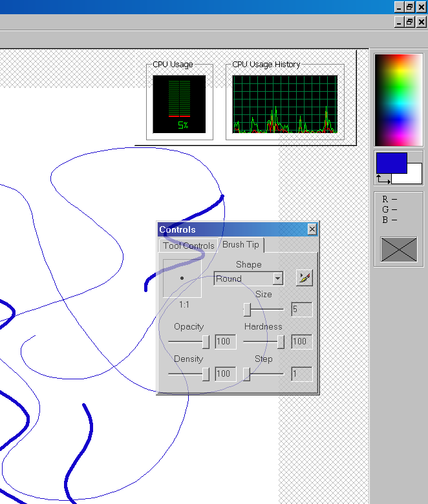
Task: Switch to the Tool Controls tab
Action: [188, 246]
